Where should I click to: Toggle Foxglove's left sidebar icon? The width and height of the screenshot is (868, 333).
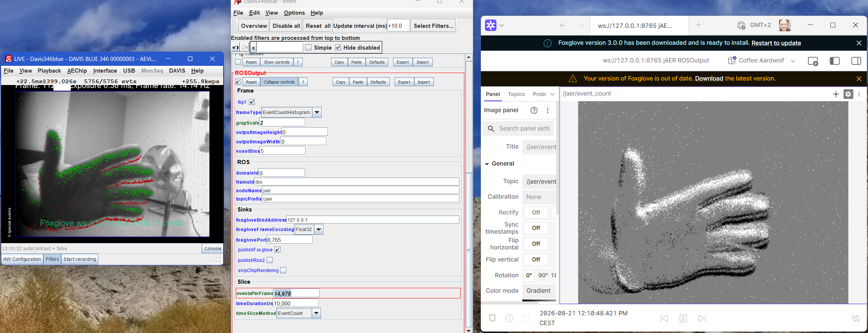click(834, 61)
